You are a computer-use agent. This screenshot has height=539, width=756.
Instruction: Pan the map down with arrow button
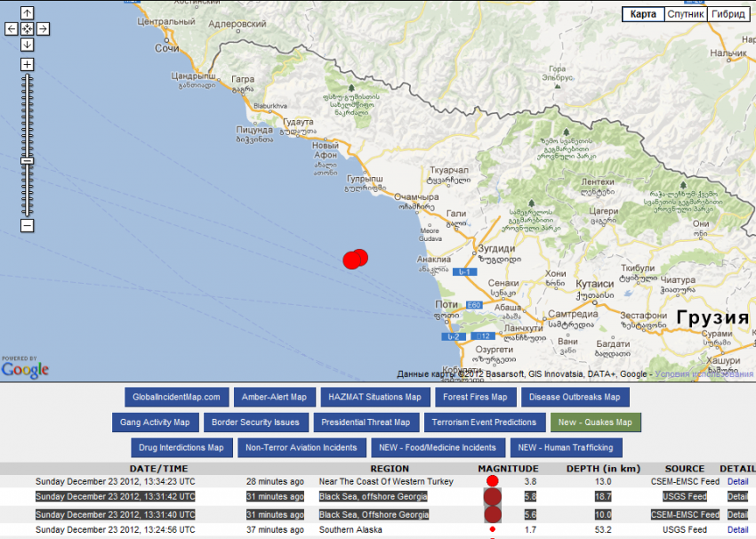(27, 44)
